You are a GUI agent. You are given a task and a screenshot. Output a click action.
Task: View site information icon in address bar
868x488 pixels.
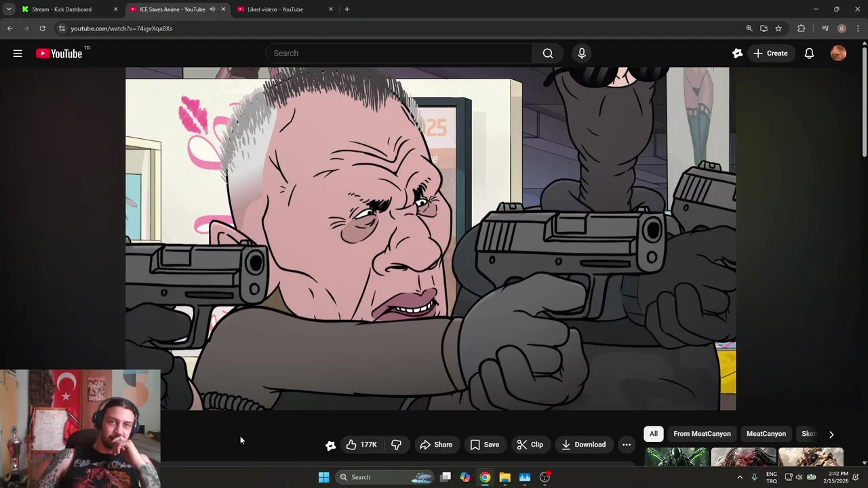[61, 28]
